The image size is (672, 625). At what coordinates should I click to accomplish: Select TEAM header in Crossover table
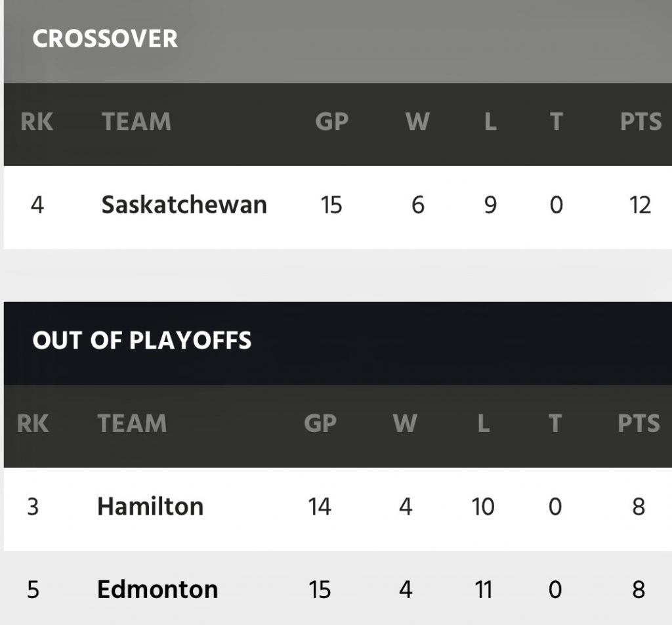click(x=136, y=122)
